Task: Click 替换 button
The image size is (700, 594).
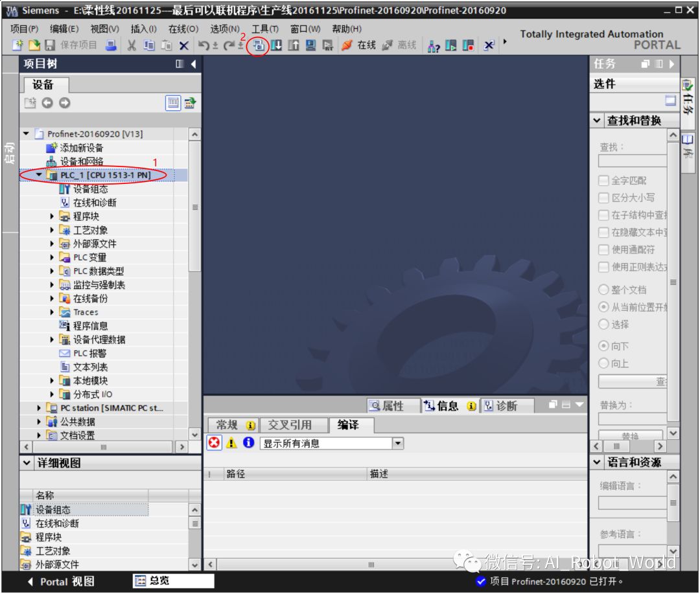Action: 630,435
